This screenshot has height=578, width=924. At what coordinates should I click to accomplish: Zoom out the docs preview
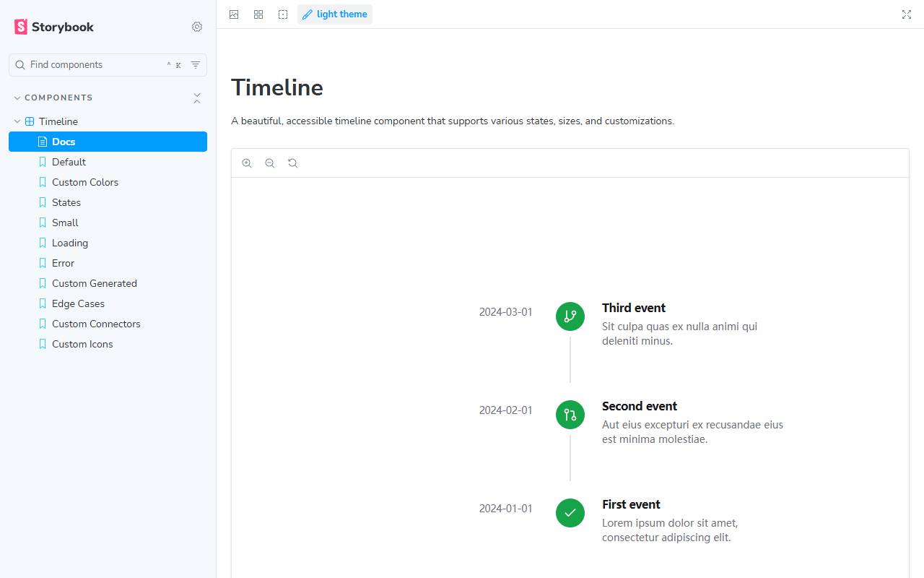[270, 163]
